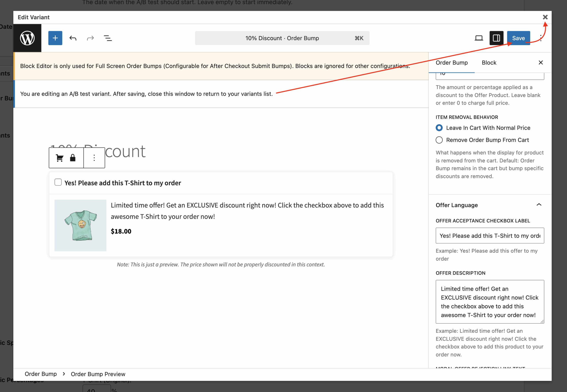Check the T-Shirt offer acceptance checkbox
This screenshot has width=567, height=392.
pyautogui.click(x=58, y=182)
